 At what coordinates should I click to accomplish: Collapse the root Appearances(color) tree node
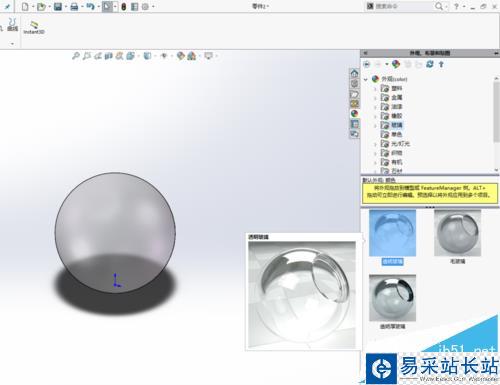coord(366,79)
